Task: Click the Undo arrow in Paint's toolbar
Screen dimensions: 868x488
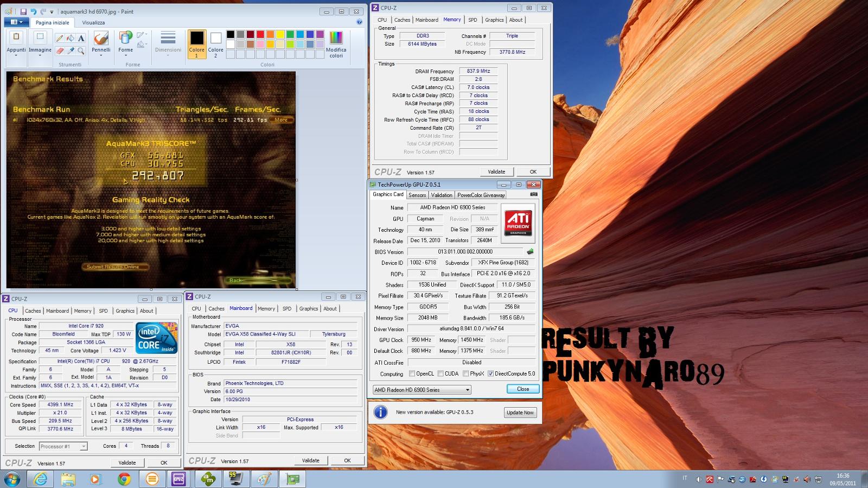Action: [x=34, y=11]
